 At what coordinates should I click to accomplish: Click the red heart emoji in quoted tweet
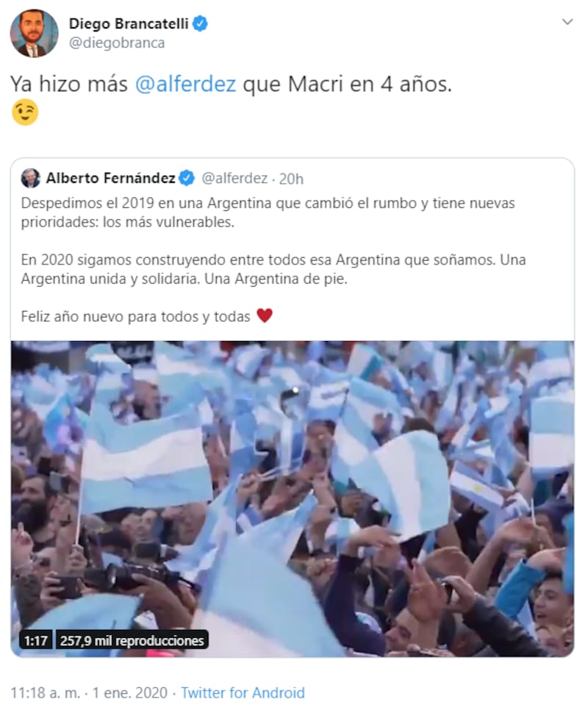[x=265, y=316]
